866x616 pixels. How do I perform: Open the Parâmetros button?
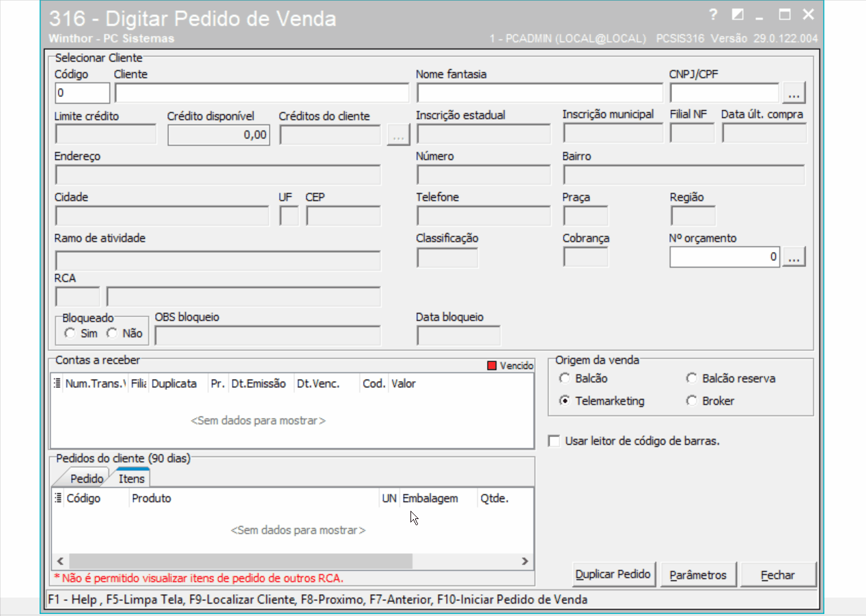tap(698, 574)
